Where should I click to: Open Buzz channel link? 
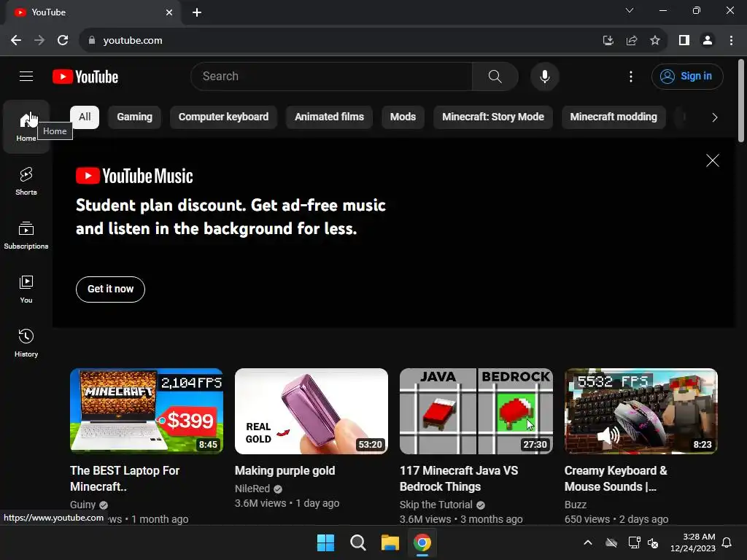coord(576,505)
